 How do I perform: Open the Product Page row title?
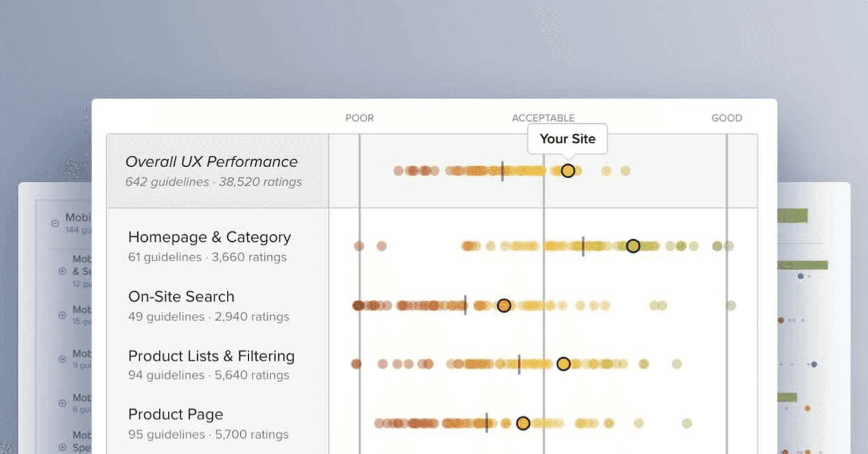pos(176,414)
